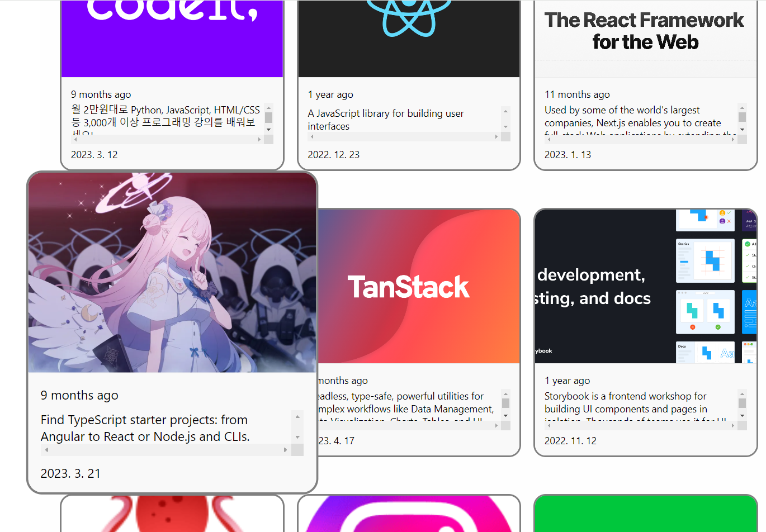
Task: Click the TanStack description vertical scrollbar thumb
Action: click(505, 403)
